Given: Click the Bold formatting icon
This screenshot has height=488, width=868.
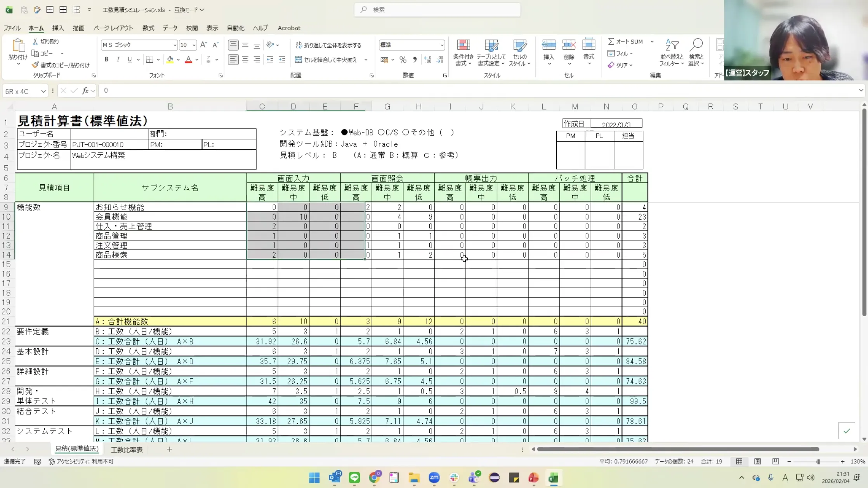Looking at the screenshot, I should [106, 59].
